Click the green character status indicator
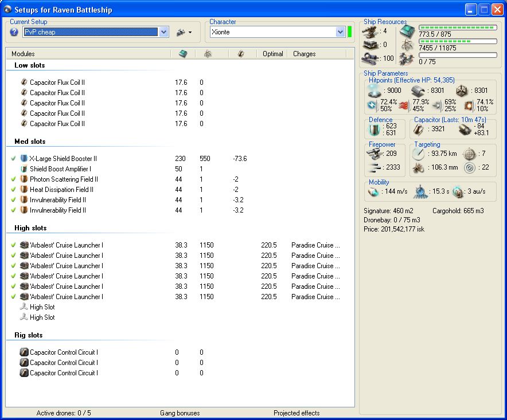Screen dimensions: 507x420 tap(349, 32)
